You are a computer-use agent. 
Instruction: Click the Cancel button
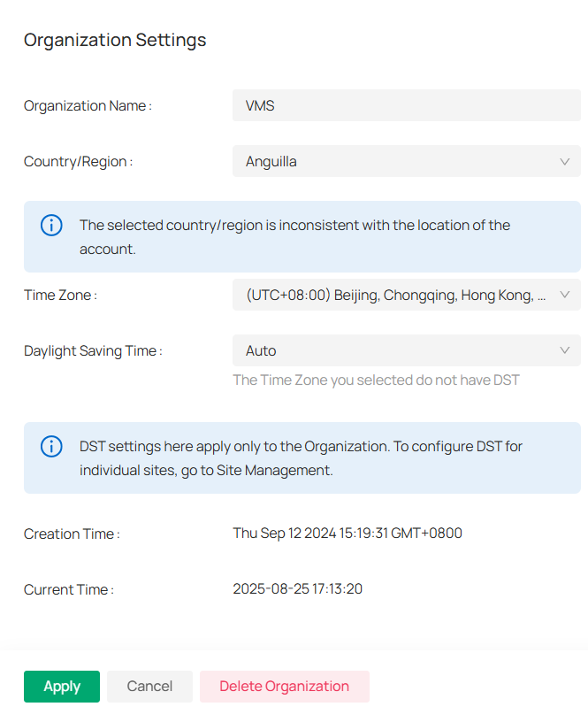149,686
